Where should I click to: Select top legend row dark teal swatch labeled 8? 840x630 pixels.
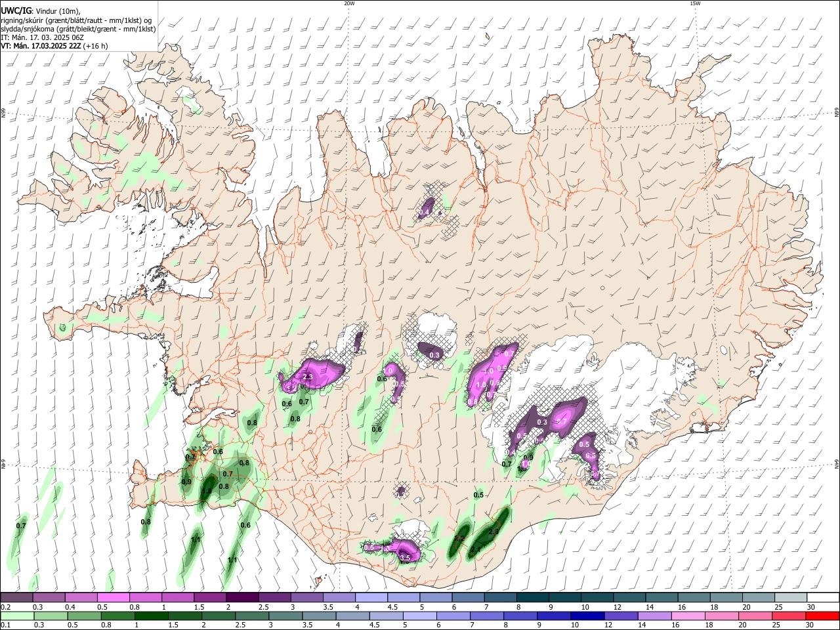pyautogui.click(x=533, y=598)
